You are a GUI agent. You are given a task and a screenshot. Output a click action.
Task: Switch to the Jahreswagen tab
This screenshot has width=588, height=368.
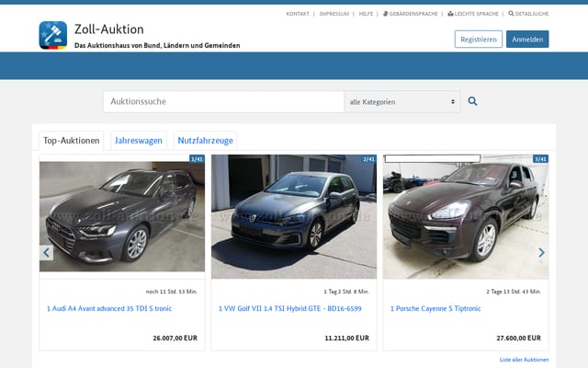pyautogui.click(x=139, y=141)
